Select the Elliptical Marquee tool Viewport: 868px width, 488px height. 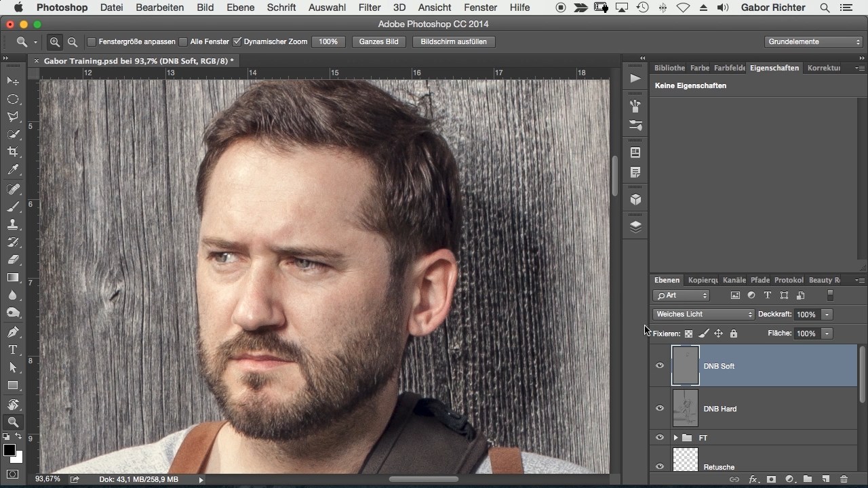pyautogui.click(x=13, y=99)
